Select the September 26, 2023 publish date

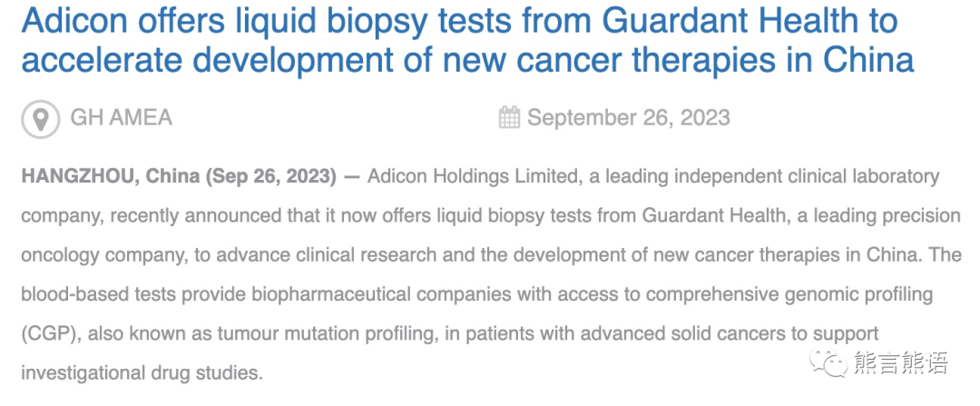click(x=628, y=117)
